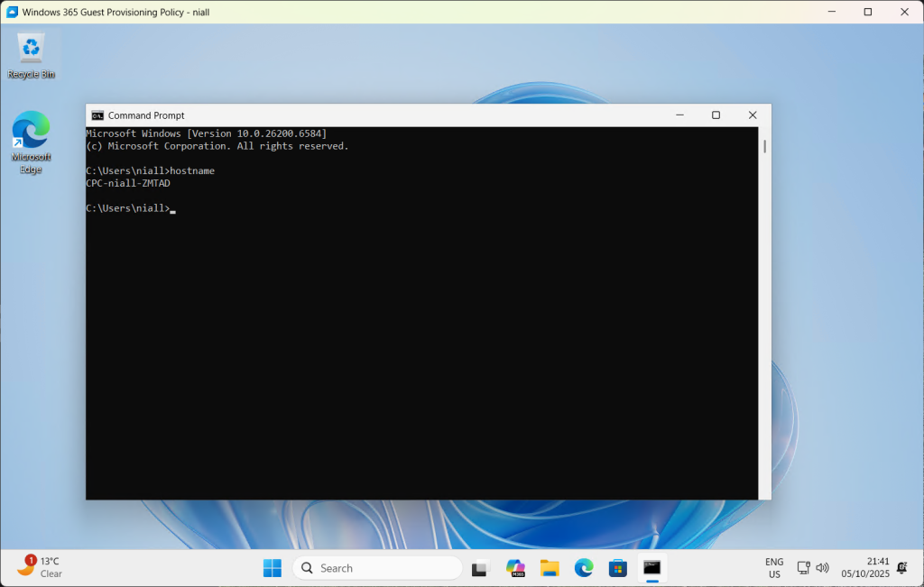Click the Command Prompt title bar icon

click(x=97, y=115)
